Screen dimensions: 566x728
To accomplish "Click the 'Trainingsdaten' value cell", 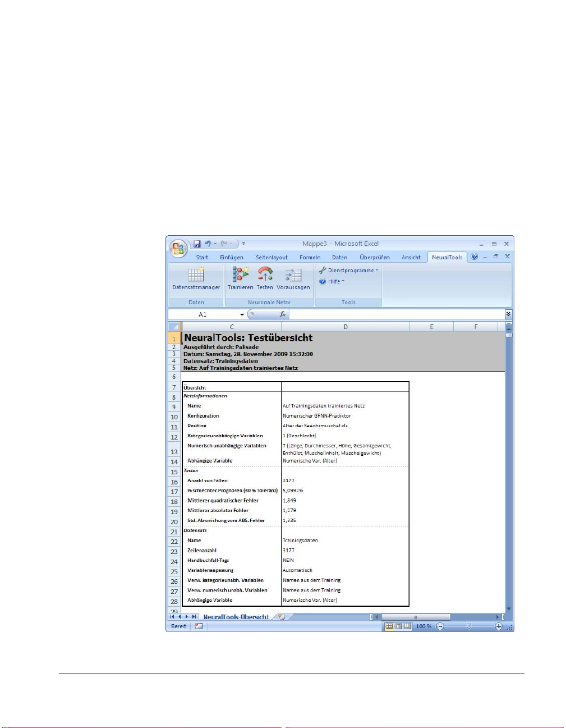I will point(300,541).
